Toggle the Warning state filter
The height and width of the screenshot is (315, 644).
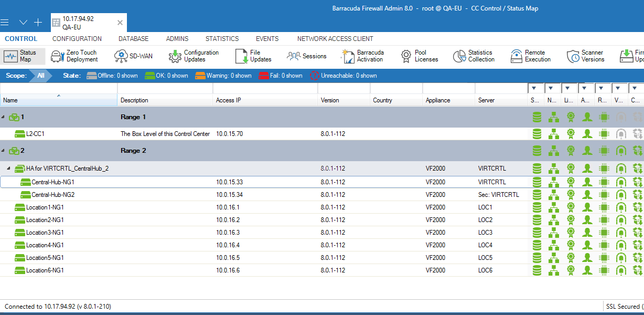(223, 76)
